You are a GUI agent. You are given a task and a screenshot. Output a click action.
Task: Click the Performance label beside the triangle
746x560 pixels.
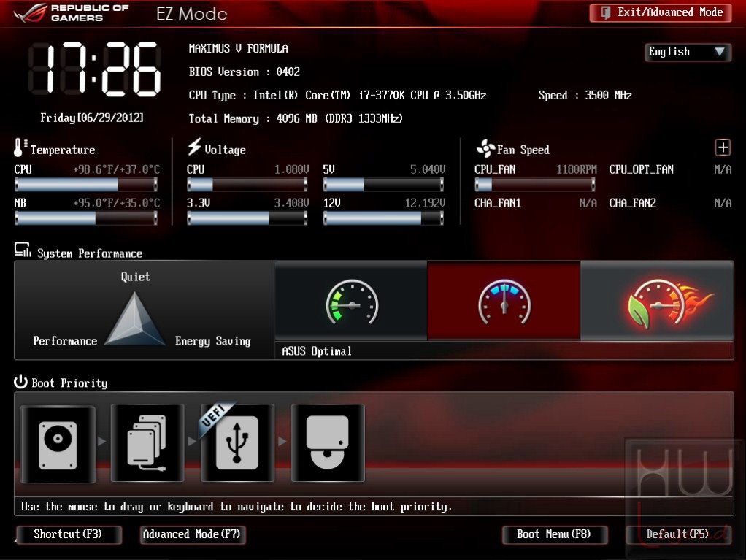point(65,341)
